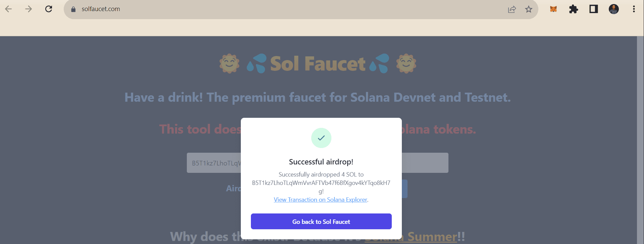644x244 pixels.
Task: Reload the Sol Faucet page
Action: coord(49,9)
